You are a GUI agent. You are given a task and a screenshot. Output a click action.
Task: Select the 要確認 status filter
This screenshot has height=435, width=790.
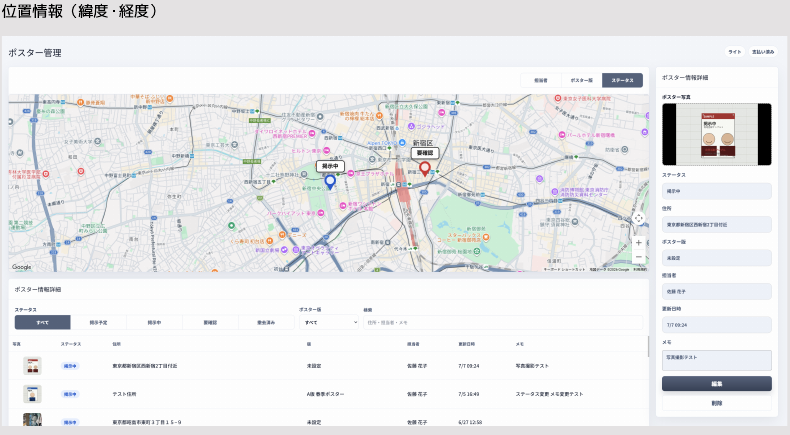point(210,323)
